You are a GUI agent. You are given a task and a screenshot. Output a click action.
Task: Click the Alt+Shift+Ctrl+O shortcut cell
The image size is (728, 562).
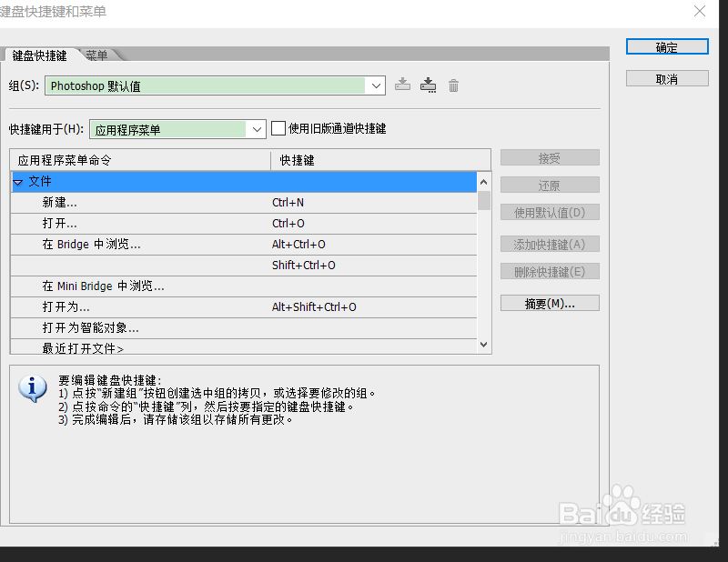pos(314,307)
